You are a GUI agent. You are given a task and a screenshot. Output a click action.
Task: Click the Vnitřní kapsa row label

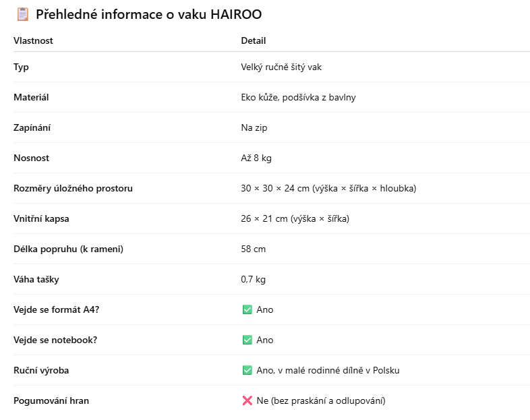tap(41, 219)
